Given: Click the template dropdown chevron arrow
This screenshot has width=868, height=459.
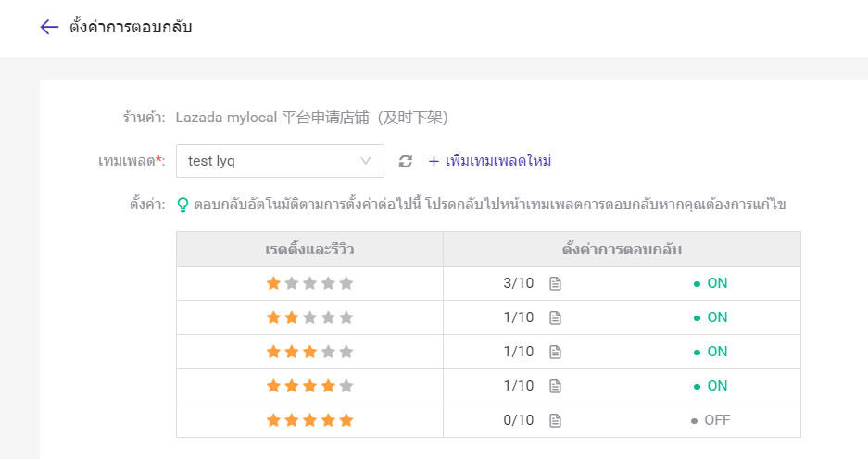Looking at the screenshot, I should point(366,161).
